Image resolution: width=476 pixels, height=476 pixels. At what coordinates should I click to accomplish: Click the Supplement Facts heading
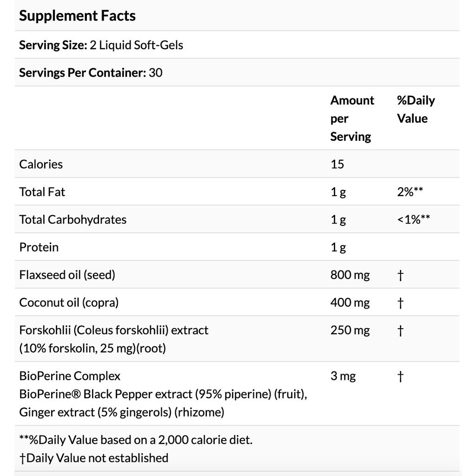tap(77, 16)
